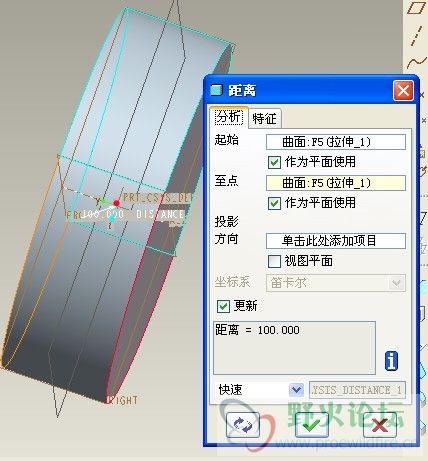Uncheck 作为平面使用 under the 至点 field
Viewport: 428px width, 461px height.
pyautogui.click(x=274, y=203)
